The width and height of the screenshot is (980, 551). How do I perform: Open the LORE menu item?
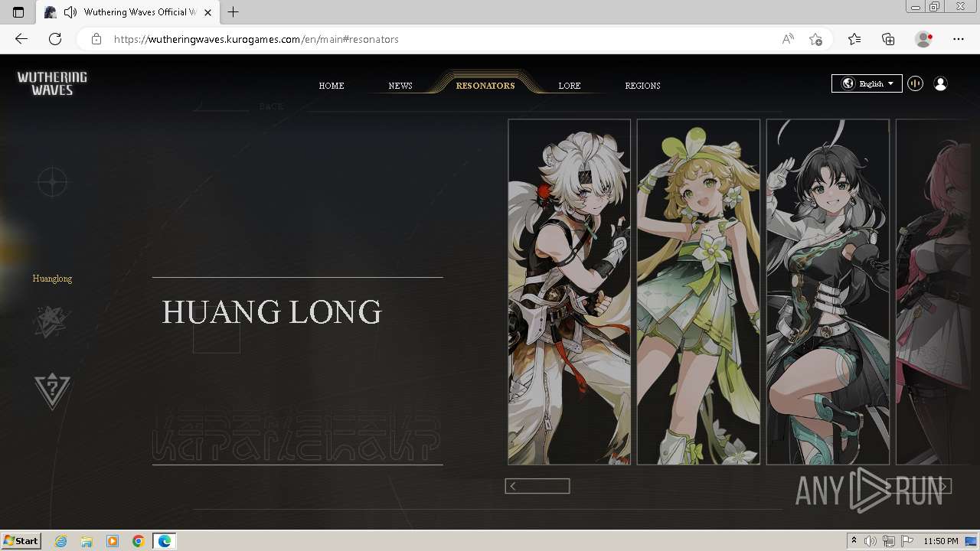coord(570,86)
